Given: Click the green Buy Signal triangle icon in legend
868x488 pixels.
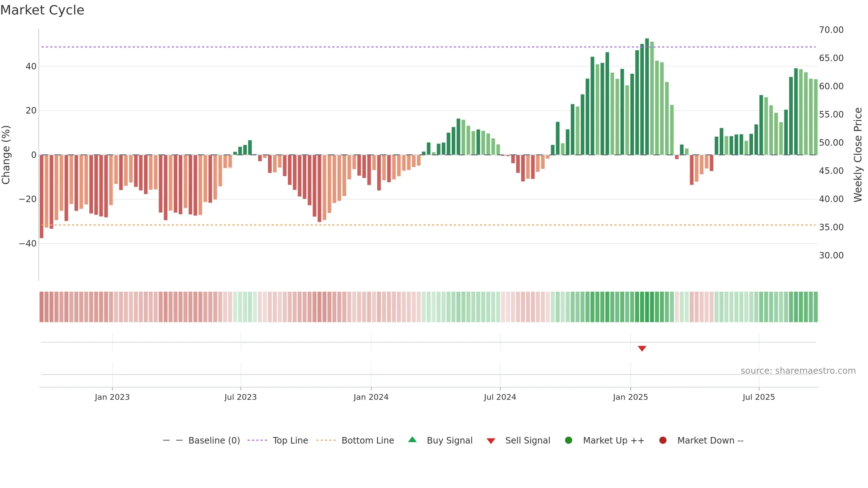Looking at the screenshot, I should [x=412, y=440].
